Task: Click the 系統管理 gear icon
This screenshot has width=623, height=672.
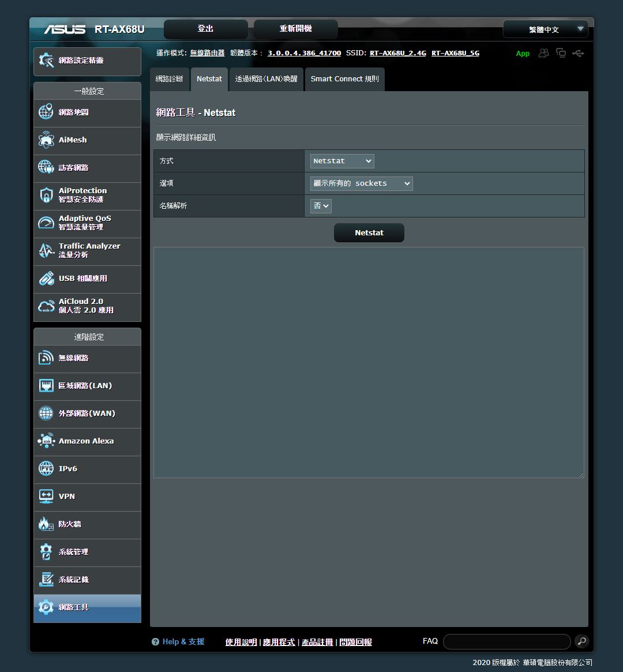Action: point(46,551)
